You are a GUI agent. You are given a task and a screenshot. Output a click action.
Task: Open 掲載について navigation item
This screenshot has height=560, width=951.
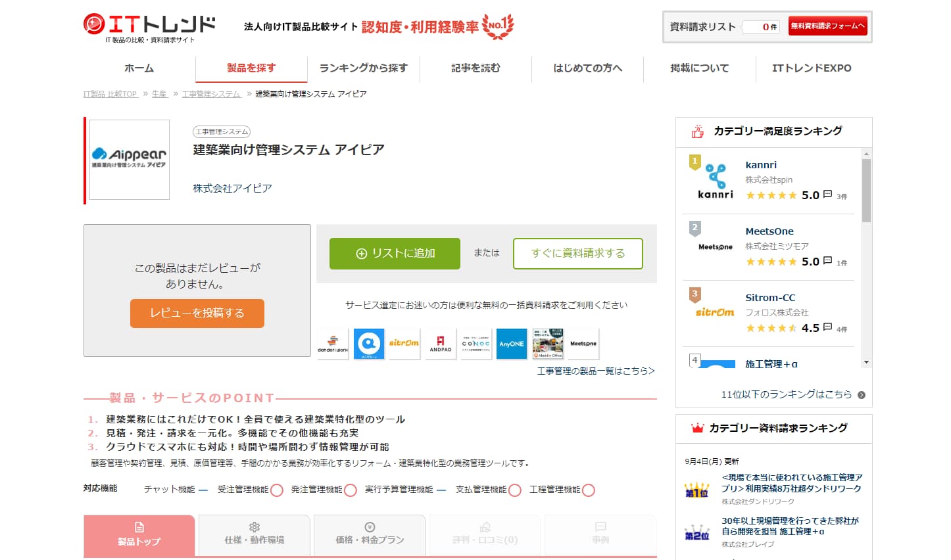(699, 68)
